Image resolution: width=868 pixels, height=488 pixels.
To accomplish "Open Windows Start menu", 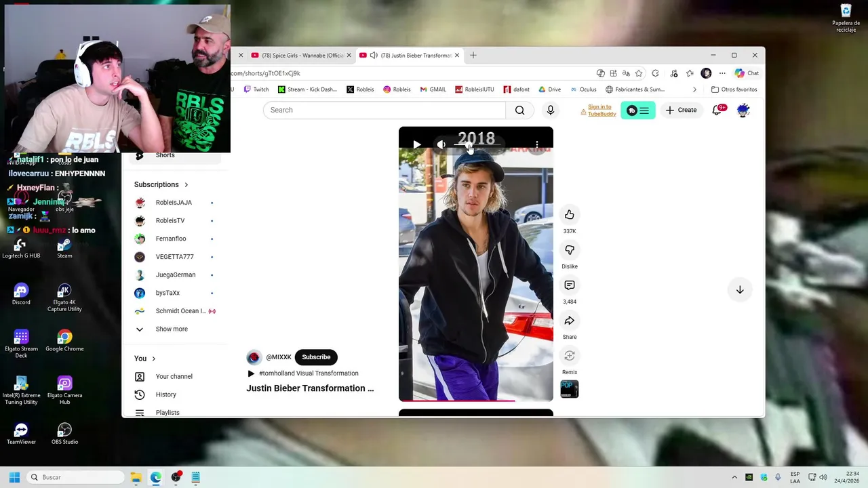I will [x=14, y=477].
